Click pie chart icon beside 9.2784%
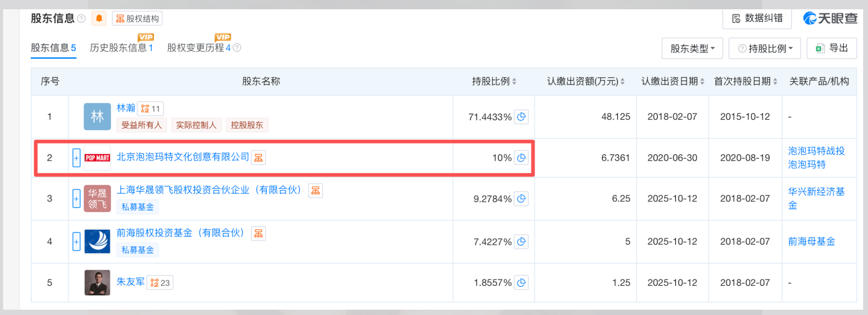 pyautogui.click(x=521, y=199)
